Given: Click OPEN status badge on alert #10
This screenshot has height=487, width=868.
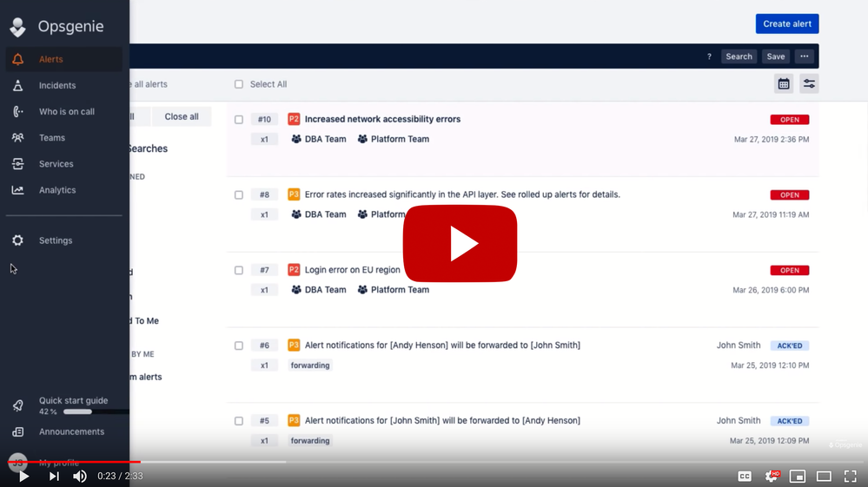Looking at the screenshot, I should pos(790,120).
